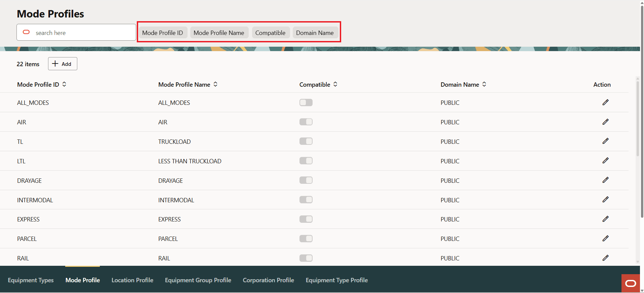Viewport: 644px width, 293px height.
Task: Switch to Equipment Type Profile tab
Action: click(x=337, y=280)
